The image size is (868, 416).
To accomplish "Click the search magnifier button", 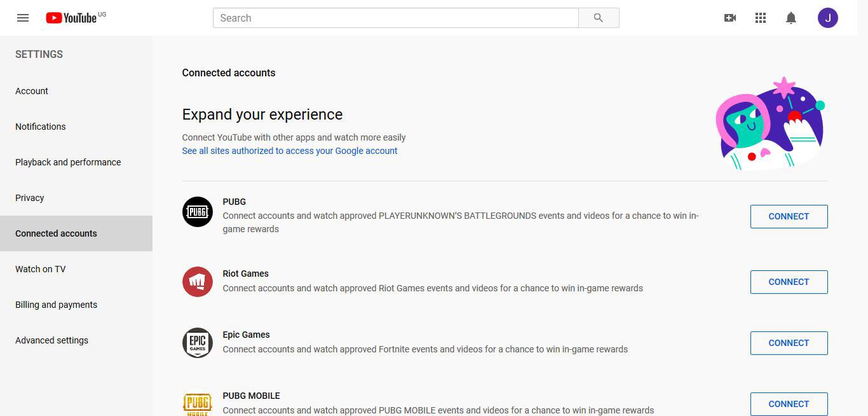I will point(598,17).
